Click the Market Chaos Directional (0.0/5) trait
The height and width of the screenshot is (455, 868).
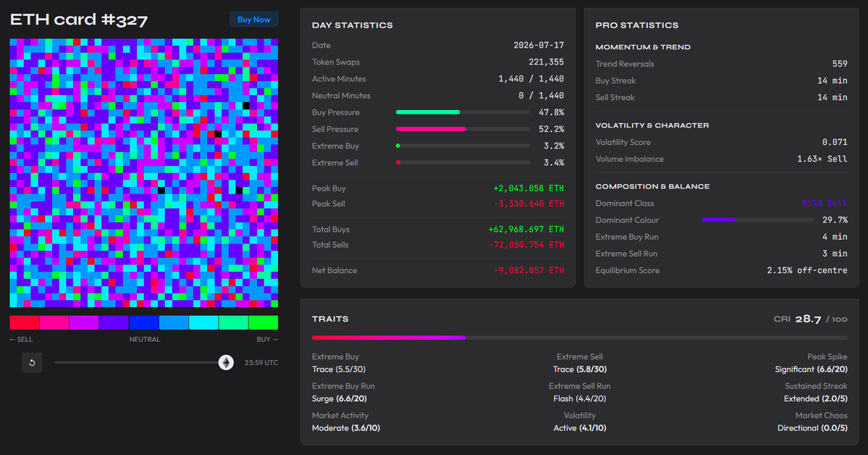coord(812,422)
